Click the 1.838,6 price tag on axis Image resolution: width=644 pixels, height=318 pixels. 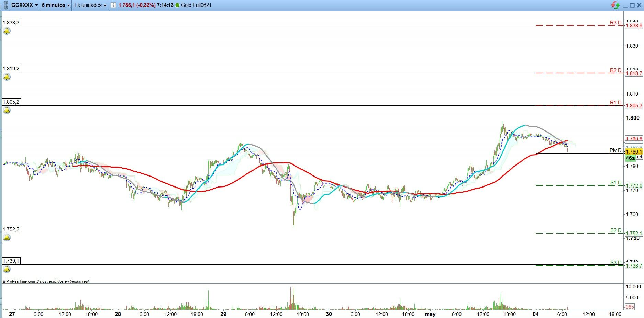pos(634,26)
